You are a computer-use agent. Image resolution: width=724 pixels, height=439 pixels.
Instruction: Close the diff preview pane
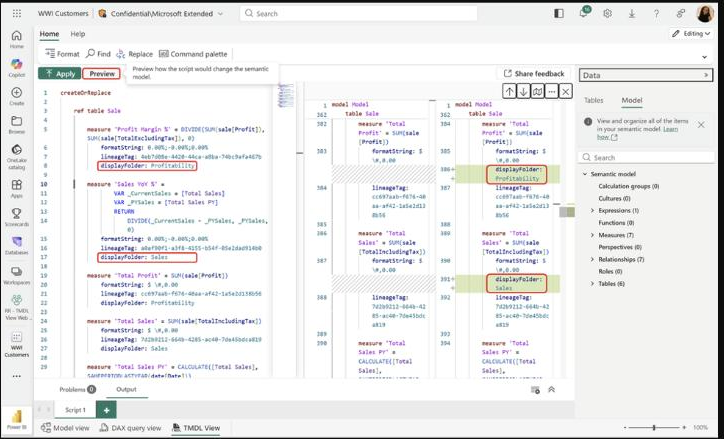[x=566, y=91]
